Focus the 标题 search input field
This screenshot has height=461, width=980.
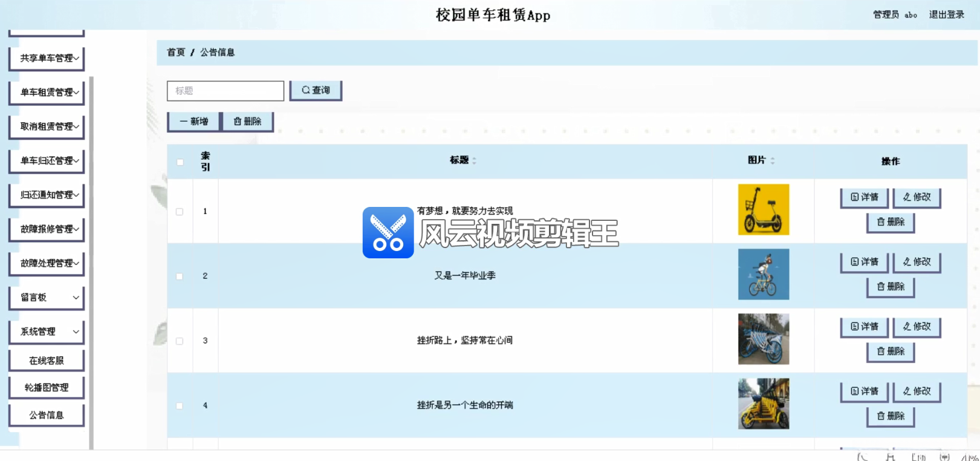coord(226,91)
